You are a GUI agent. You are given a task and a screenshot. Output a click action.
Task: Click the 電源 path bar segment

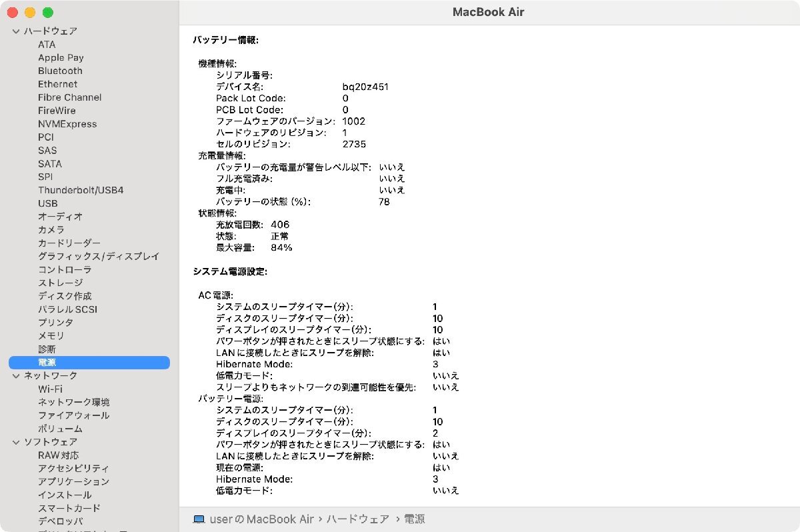(x=414, y=519)
